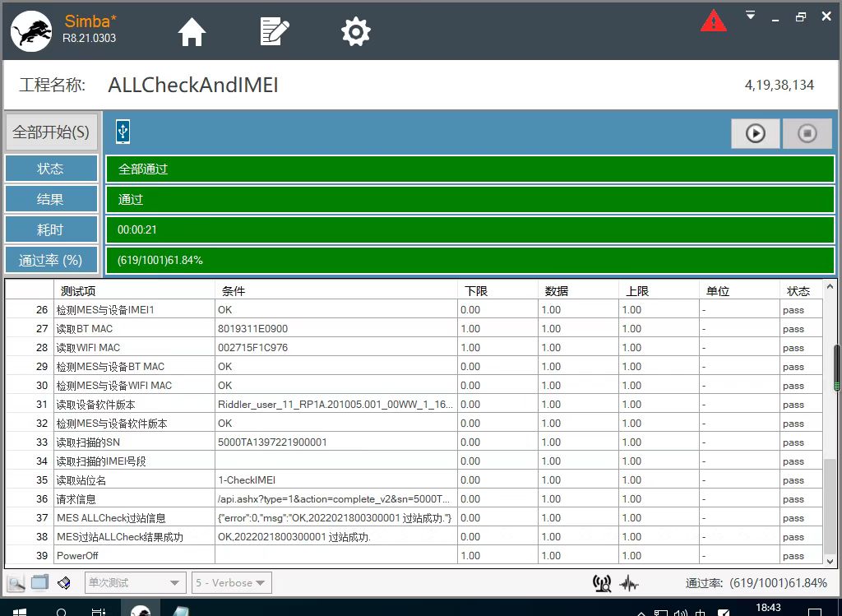Open the 5 - Verbose log level dropdown
The height and width of the screenshot is (616, 842).
pyautogui.click(x=231, y=583)
